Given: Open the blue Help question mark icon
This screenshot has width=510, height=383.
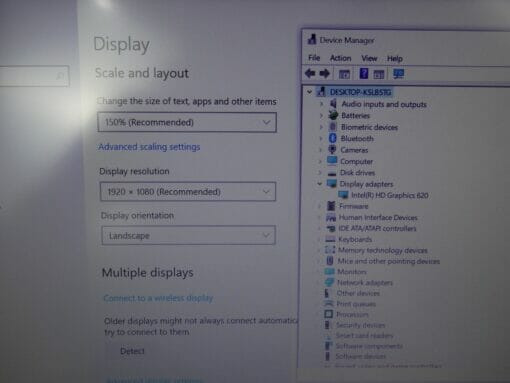Looking at the screenshot, I should pos(364,73).
